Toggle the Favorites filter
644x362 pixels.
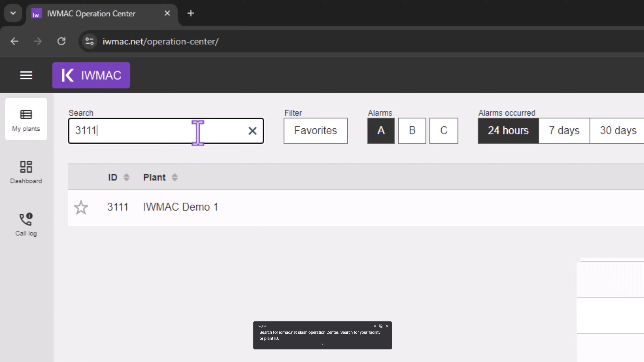pos(316,131)
